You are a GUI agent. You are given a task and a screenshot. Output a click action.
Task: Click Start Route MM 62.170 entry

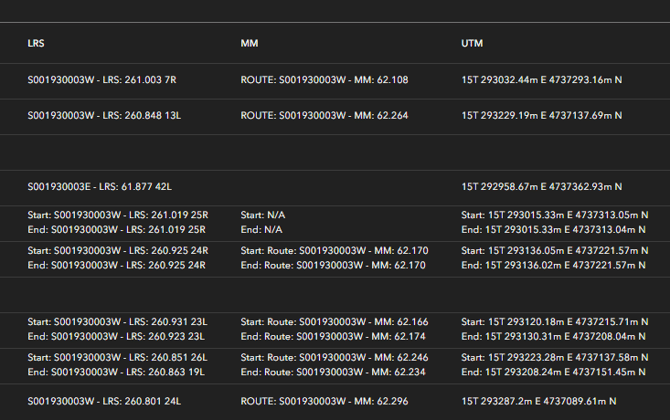tap(334, 250)
